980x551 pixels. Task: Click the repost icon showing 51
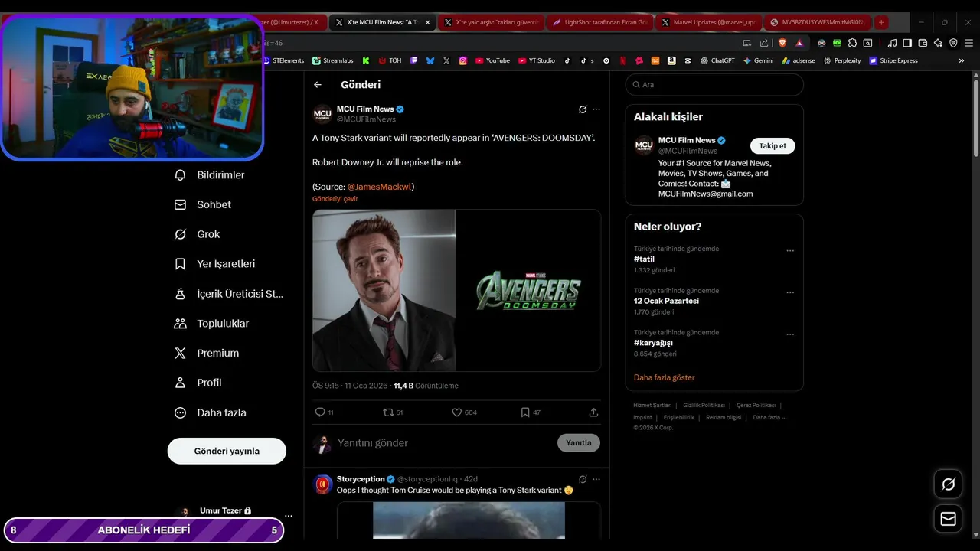coord(387,412)
